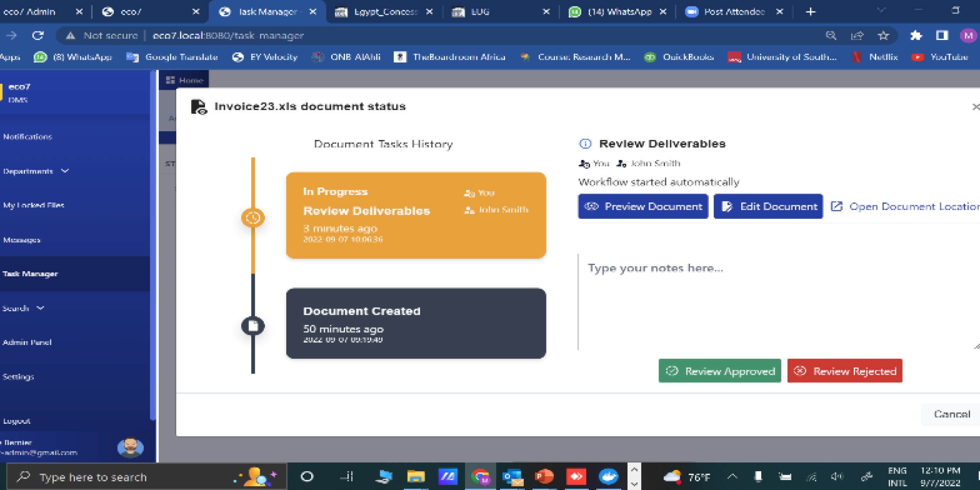Click the weather 76°F taskbar widget
Screen dimensions: 980x490
click(687, 477)
